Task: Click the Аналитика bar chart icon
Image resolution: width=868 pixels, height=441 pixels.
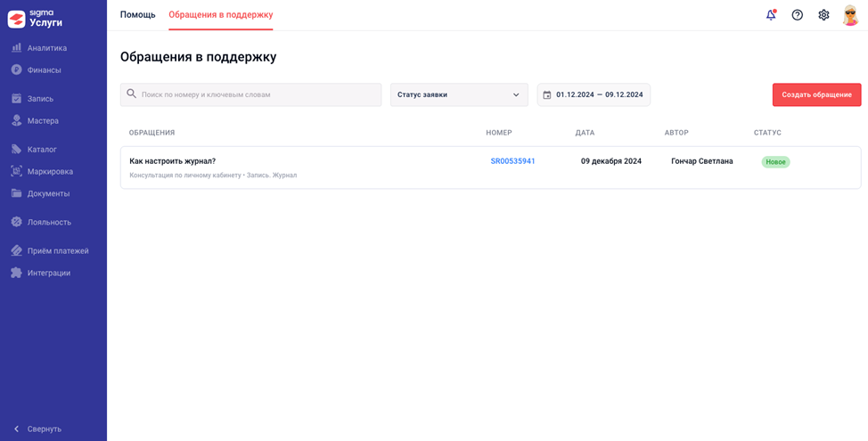Action: click(x=17, y=48)
